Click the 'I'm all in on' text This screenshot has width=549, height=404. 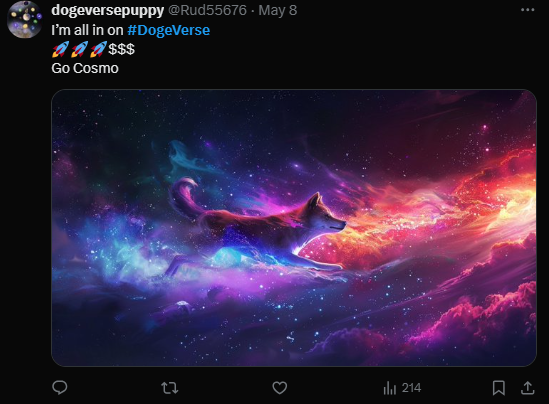(87, 30)
